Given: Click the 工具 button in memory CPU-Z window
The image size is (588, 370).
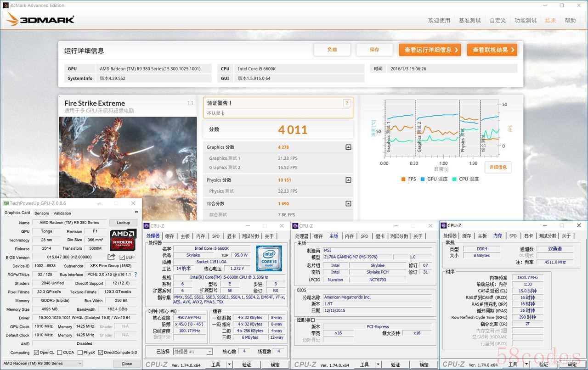Looking at the screenshot, I should [x=513, y=364].
